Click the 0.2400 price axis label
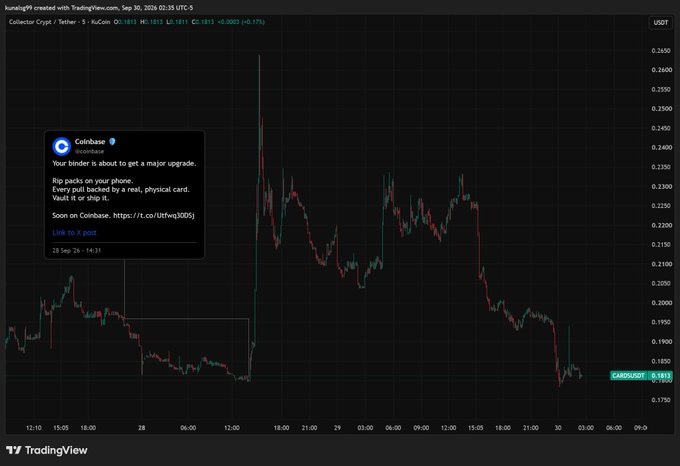The image size is (680, 466). (x=661, y=148)
